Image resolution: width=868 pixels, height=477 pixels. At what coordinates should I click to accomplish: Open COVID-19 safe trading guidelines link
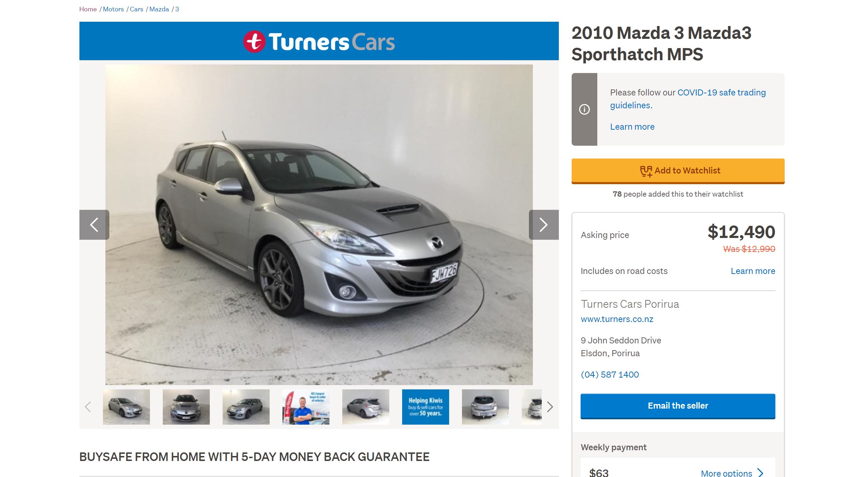pyautogui.click(x=688, y=99)
